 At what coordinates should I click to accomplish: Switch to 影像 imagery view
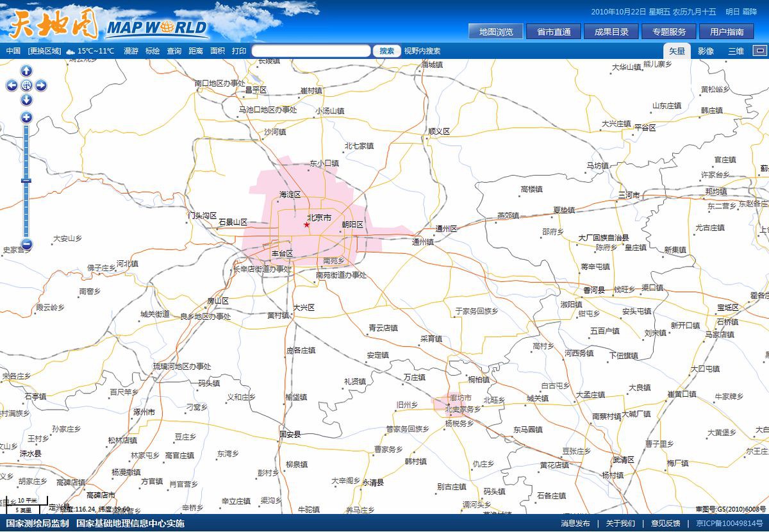pos(706,51)
